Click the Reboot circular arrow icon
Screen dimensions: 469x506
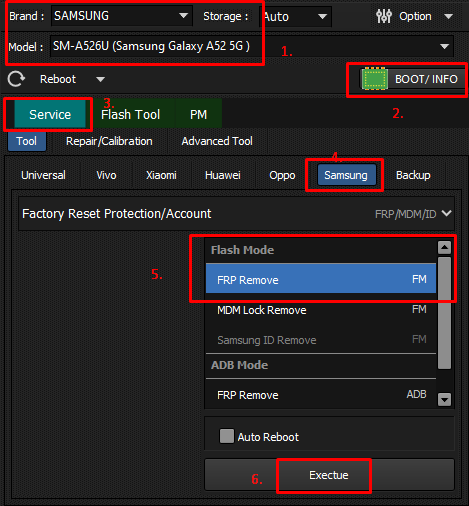pos(16,79)
